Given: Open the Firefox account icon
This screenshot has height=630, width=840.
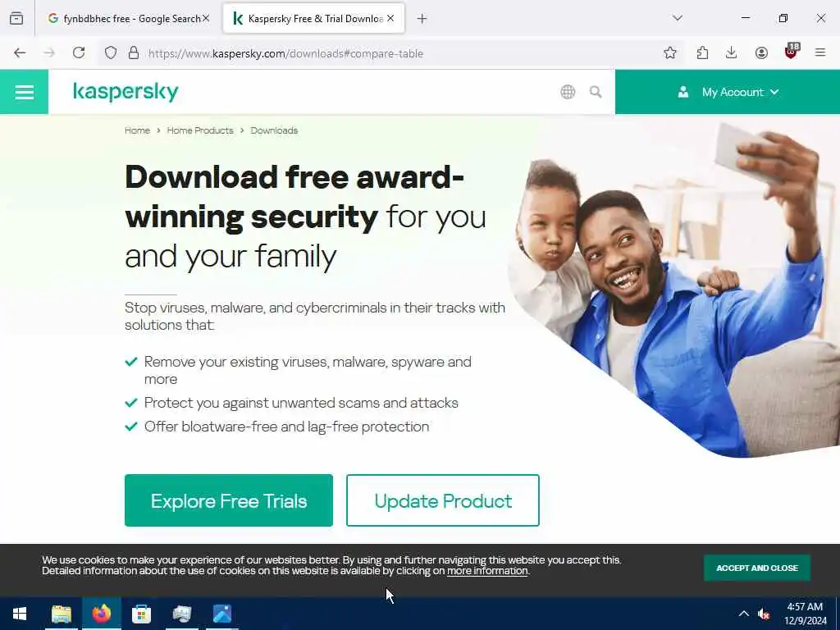Looking at the screenshot, I should tap(761, 52).
